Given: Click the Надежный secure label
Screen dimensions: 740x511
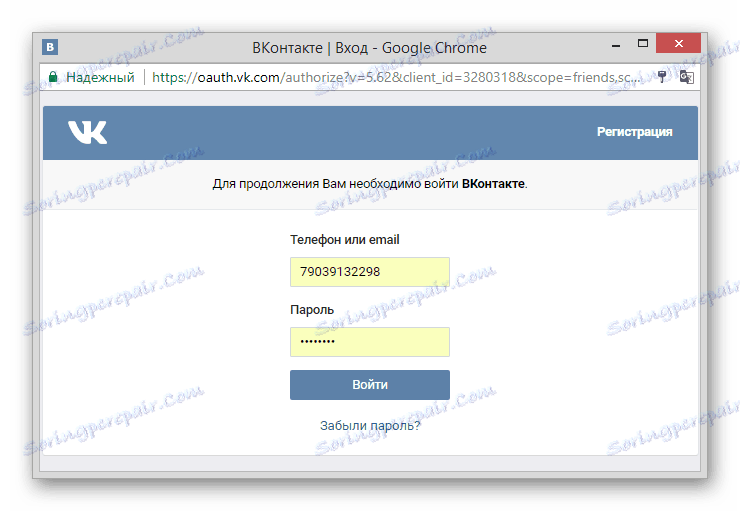Looking at the screenshot, I should pos(100,77).
